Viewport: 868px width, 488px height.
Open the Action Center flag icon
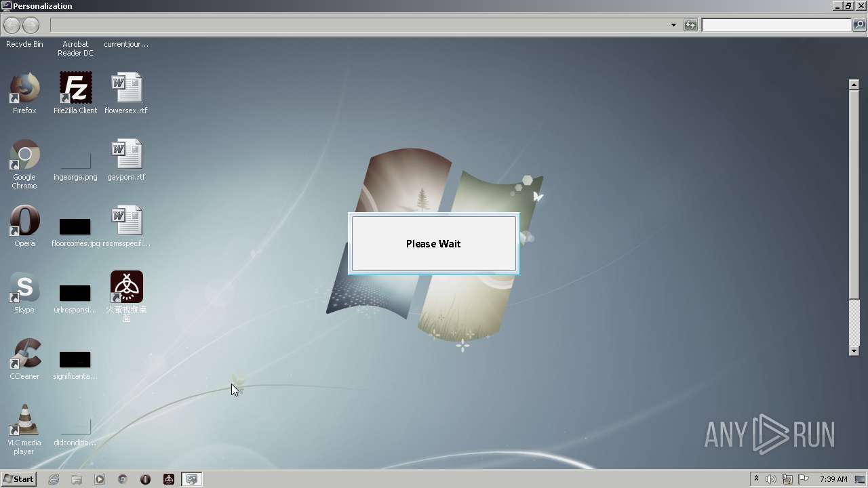click(x=804, y=479)
